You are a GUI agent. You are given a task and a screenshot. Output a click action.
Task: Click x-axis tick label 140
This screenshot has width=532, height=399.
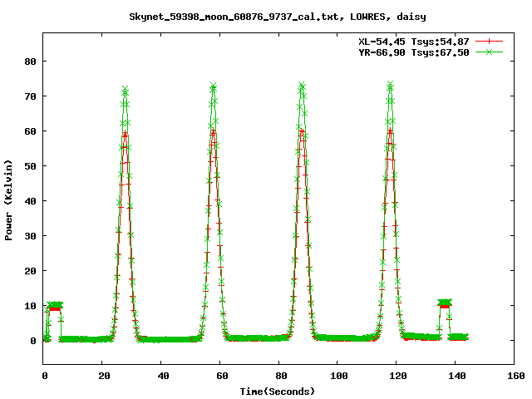click(x=457, y=376)
